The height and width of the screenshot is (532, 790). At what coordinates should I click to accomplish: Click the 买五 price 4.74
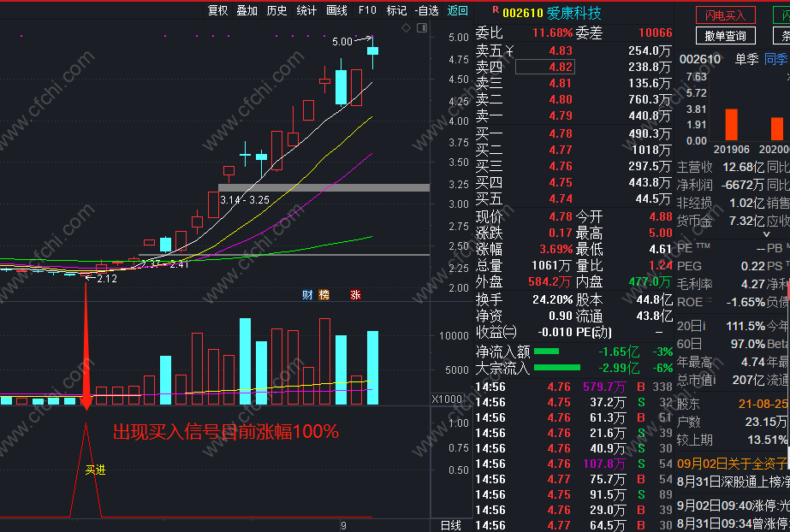561,198
